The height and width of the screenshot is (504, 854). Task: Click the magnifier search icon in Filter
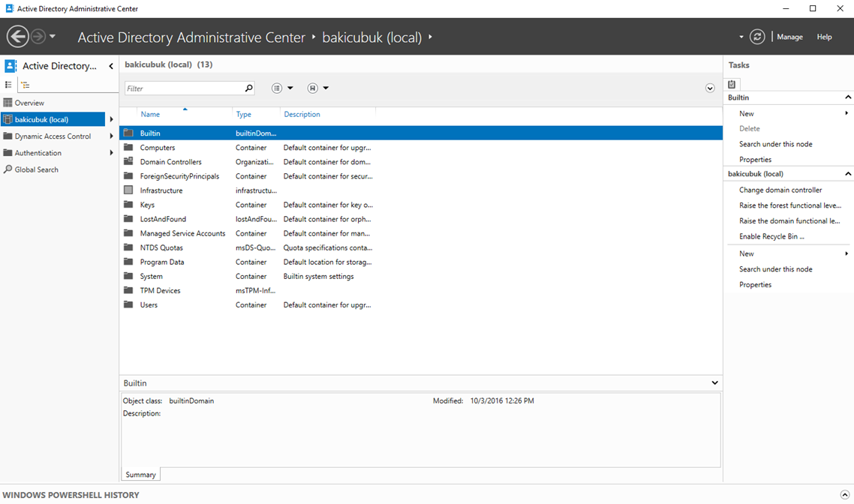pyautogui.click(x=249, y=88)
